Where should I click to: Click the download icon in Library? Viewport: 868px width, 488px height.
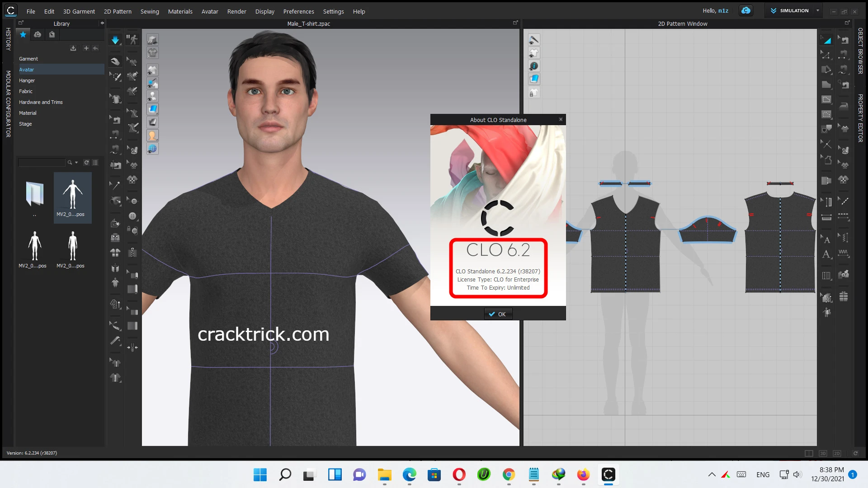pyautogui.click(x=73, y=48)
